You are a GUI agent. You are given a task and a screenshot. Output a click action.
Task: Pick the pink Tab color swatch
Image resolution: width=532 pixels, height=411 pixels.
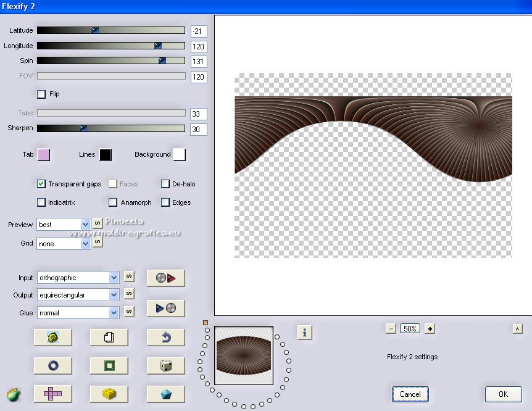coord(44,154)
